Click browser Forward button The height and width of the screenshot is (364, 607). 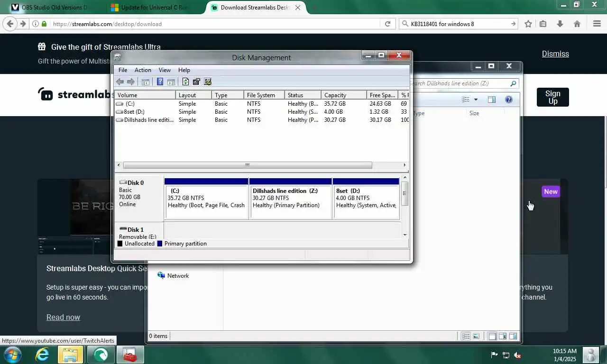coord(22,24)
